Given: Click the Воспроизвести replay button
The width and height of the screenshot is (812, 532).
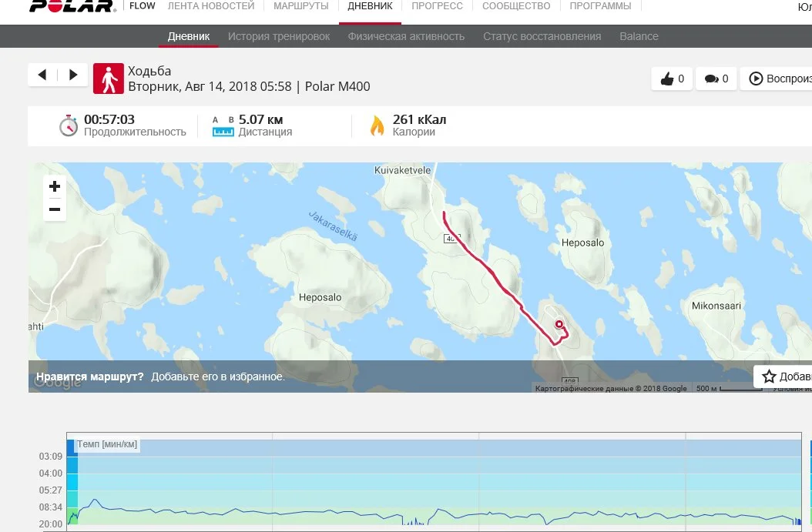Looking at the screenshot, I should click(x=777, y=79).
